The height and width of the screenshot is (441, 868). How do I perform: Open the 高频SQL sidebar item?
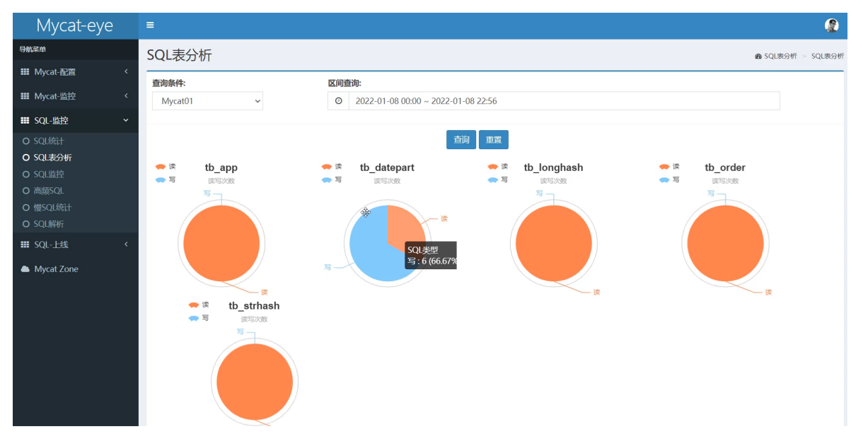48,191
